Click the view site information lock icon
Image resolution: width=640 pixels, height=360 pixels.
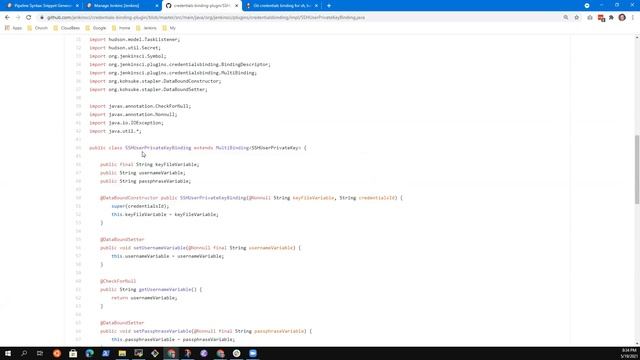(x=42, y=18)
